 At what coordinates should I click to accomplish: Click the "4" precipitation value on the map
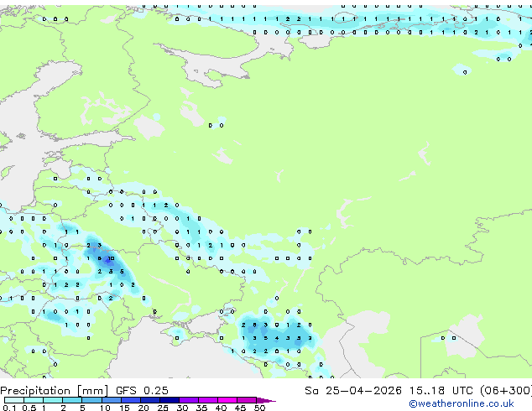pyautogui.click(x=277, y=338)
